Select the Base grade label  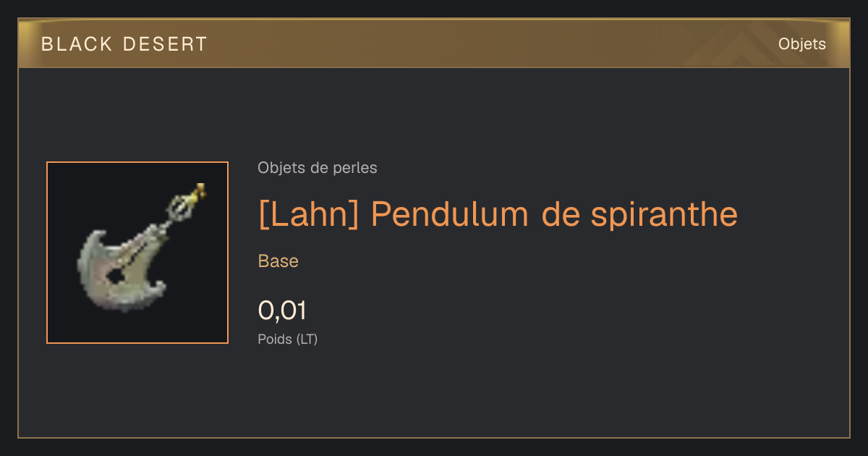point(278,261)
